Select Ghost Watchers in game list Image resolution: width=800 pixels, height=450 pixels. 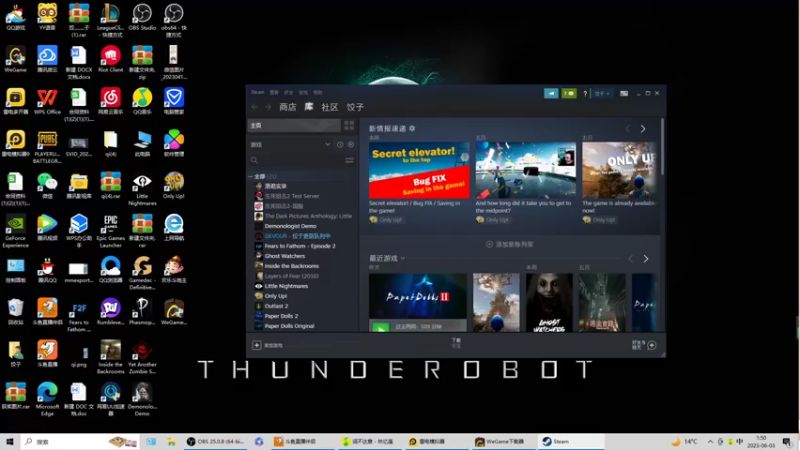coord(285,256)
